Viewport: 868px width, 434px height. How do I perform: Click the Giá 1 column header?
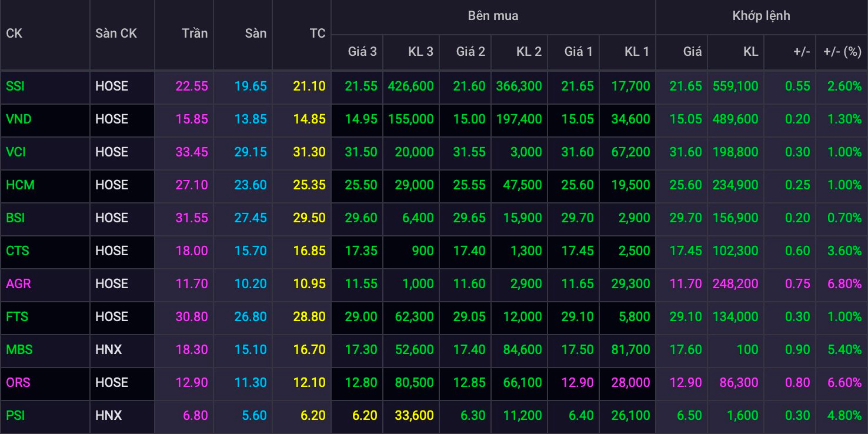click(579, 52)
